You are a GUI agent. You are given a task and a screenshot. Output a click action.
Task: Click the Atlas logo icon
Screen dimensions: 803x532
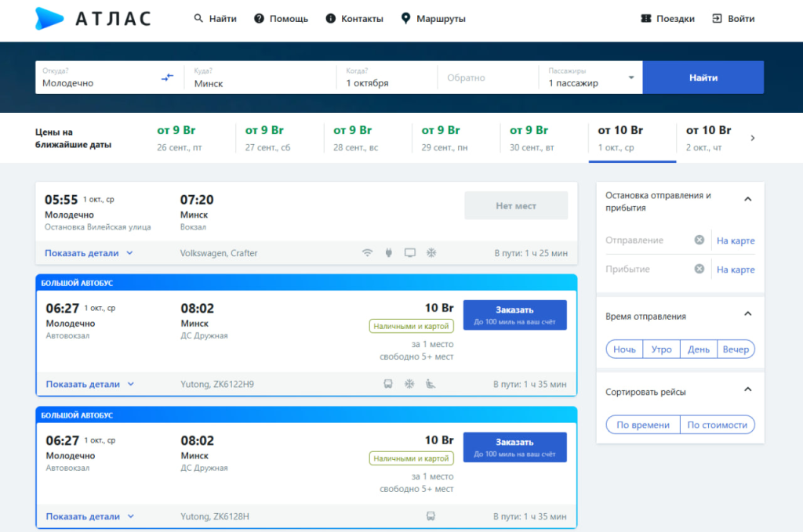(x=49, y=19)
